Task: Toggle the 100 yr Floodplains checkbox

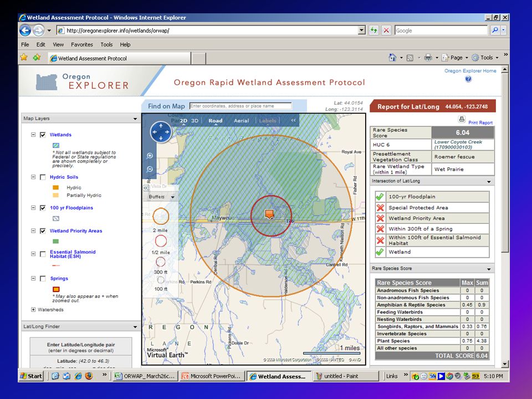Action: 43,208
